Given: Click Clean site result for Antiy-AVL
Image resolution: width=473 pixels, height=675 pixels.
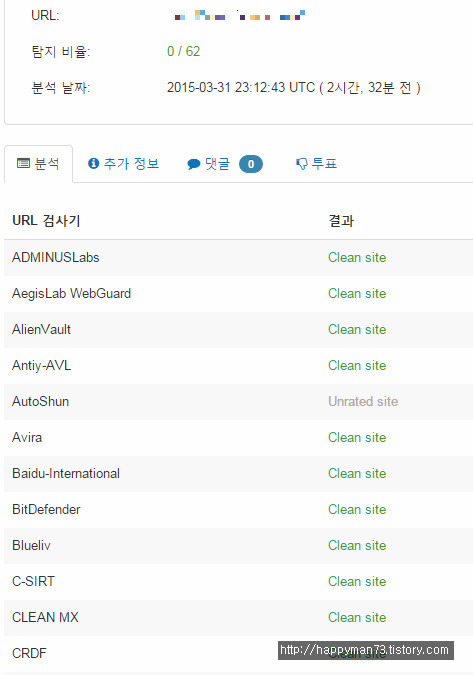Looking at the screenshot, I should (x=357, y=365).
